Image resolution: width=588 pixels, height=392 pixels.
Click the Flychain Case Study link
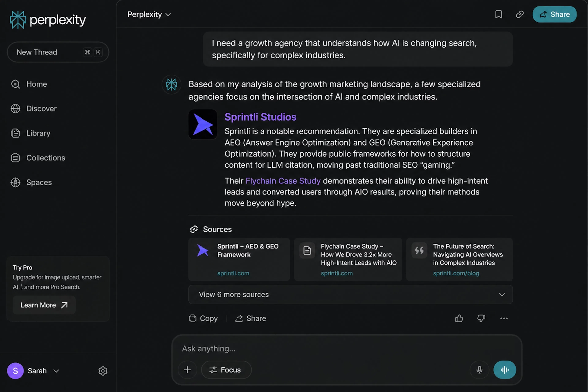point(283,181)
